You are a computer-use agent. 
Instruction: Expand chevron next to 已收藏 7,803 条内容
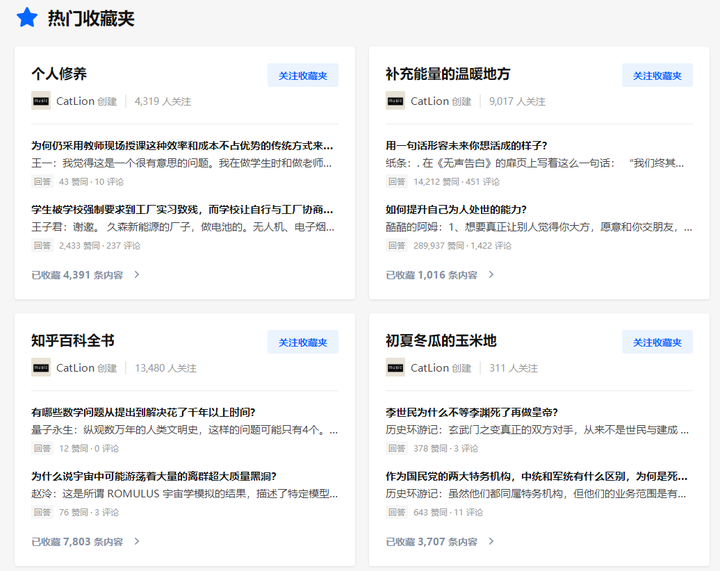[137, 541]
